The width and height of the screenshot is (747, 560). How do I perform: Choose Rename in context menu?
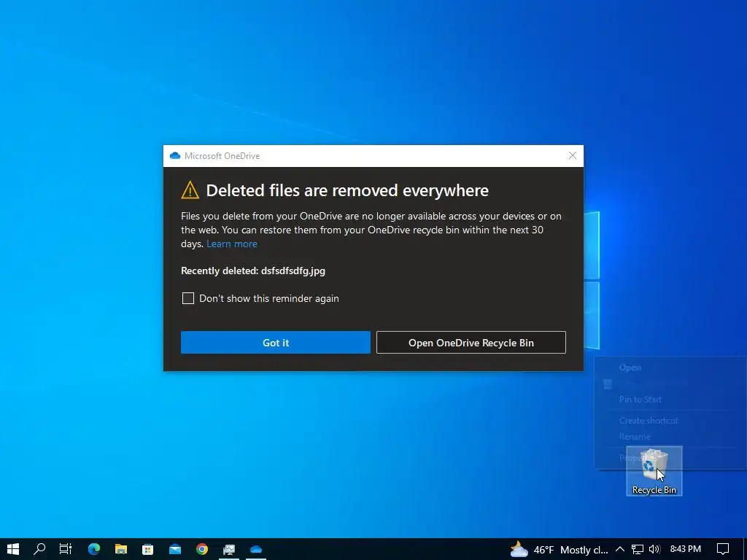pyautogui.click(x=635, y=437)
